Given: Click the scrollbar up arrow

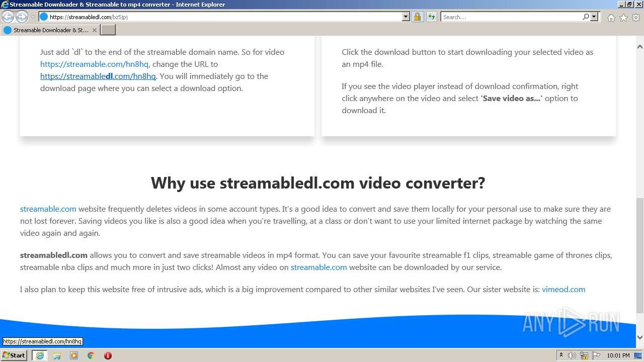Looking at the screenshot, I should (640, 47).
